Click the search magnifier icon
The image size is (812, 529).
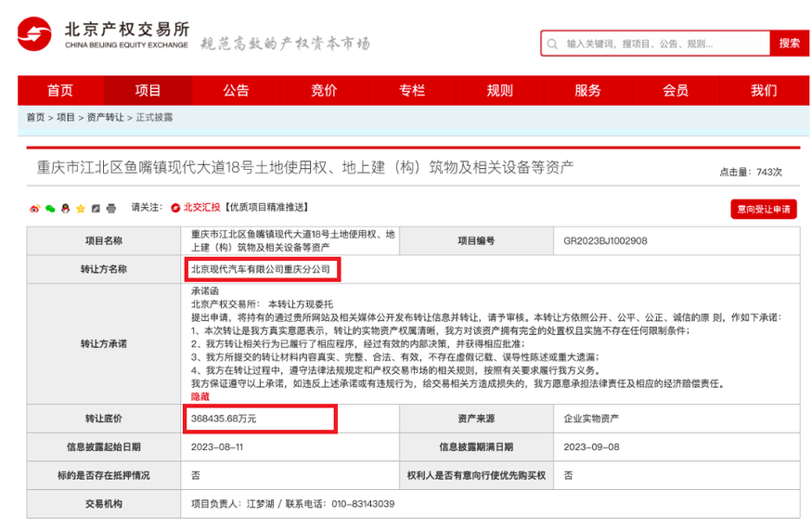coord(552,44)
